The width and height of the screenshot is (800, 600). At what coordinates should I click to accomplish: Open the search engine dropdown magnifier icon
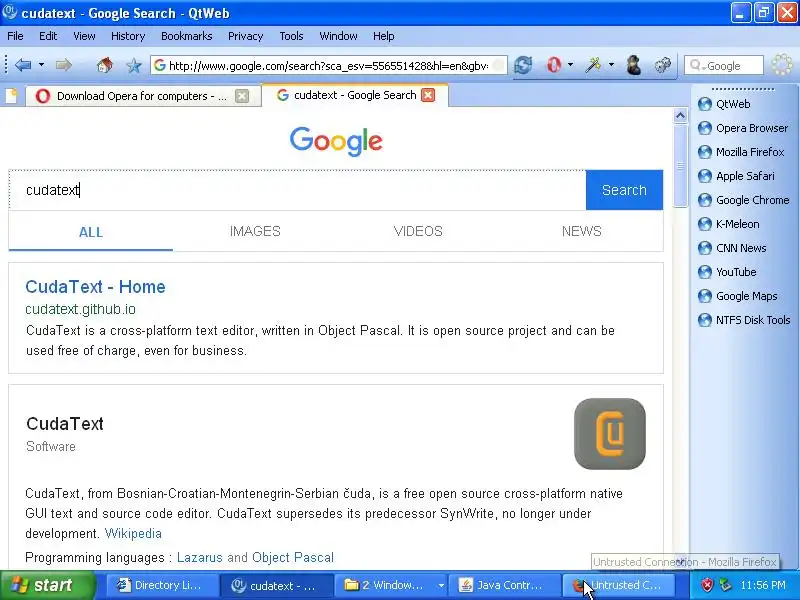pos(696,65)
